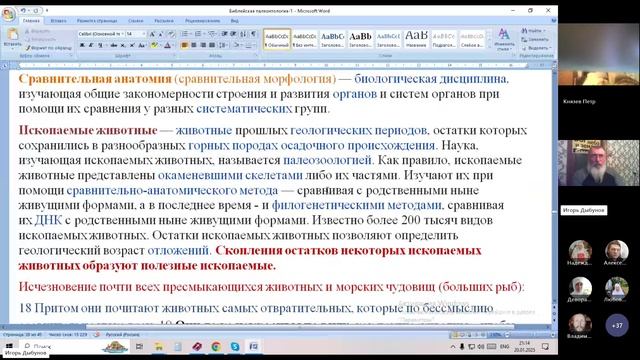The image size is (640, 360).
Task: Toggle subscript formatting
Action: [123, 45]
